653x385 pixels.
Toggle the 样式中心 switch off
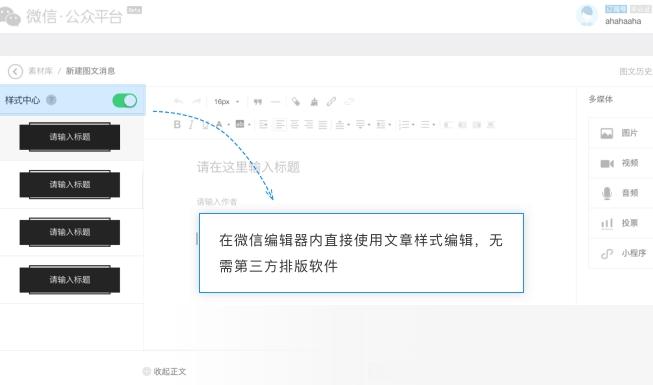point(125,100)
